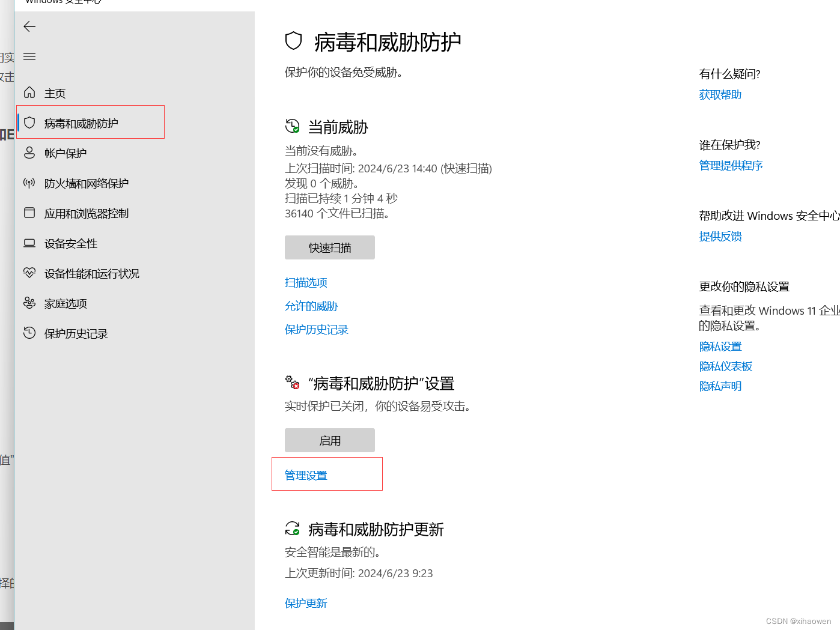This screenshot has height=630, width=840.
Task: Click the text 保护你的设备免受威胁。
Action: coord(344,72)
